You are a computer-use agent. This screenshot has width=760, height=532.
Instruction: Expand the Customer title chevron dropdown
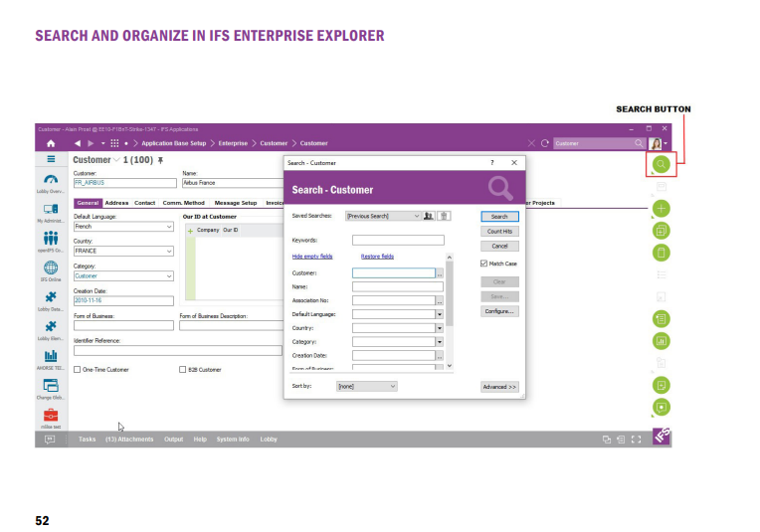coord(116,160)
